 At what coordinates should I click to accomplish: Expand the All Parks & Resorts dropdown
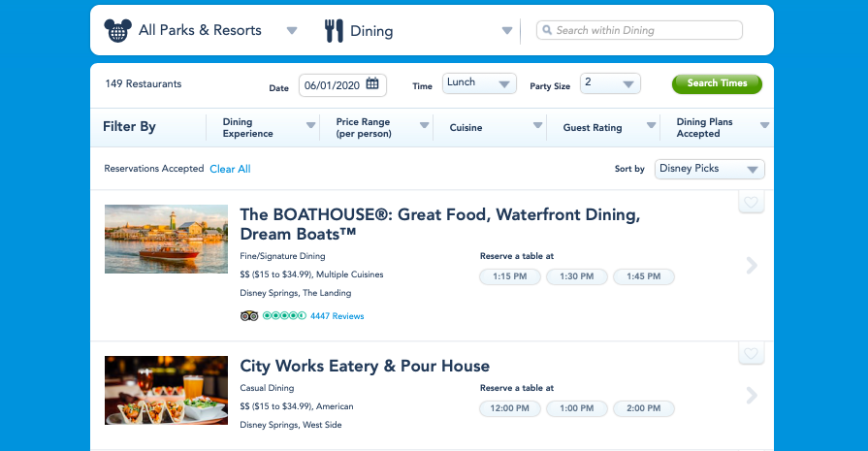pyautogui.click(x=291, y=31)
